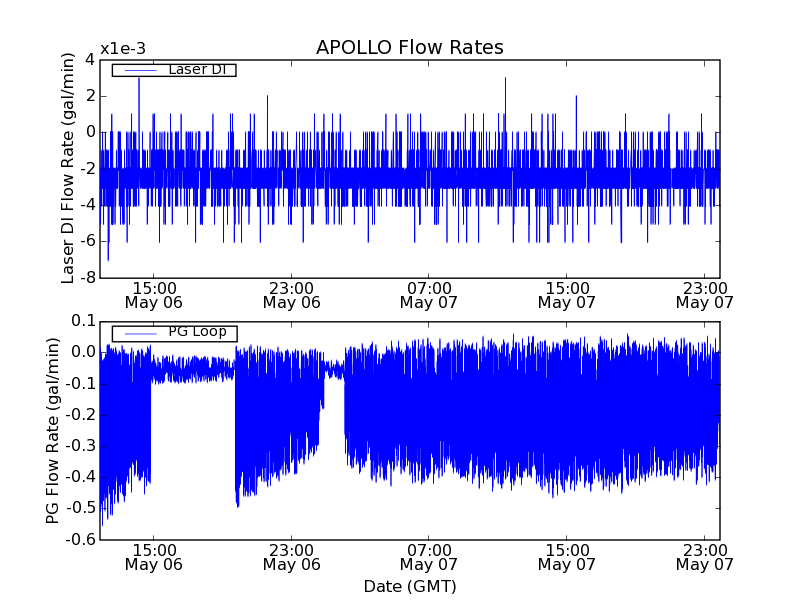Click the "x1e-3" scale multiplier text
Image resolution: width=800 pixels, height=600 pixels.
tap(122, 49)
